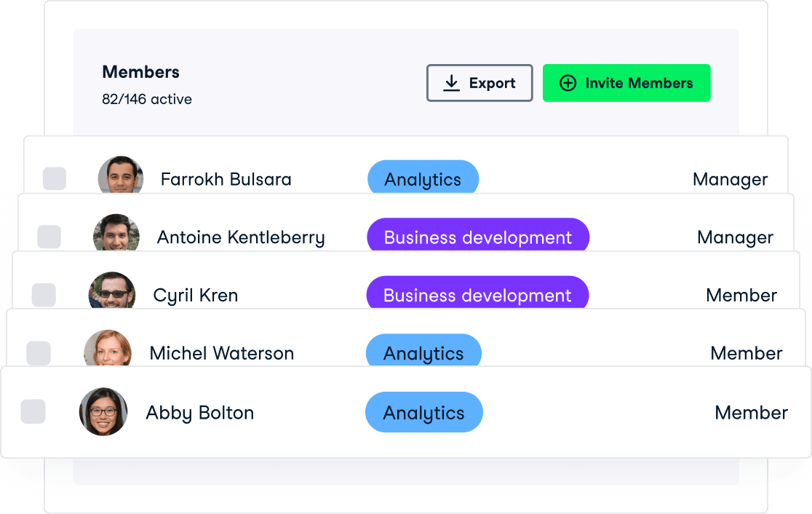Open Farrokh Bulsara's profile photo
812x514 pixels.
pos(121,175)
